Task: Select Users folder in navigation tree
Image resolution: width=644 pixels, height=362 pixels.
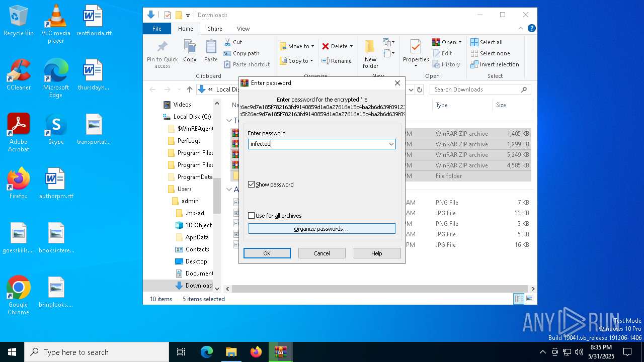Action: 180,189
